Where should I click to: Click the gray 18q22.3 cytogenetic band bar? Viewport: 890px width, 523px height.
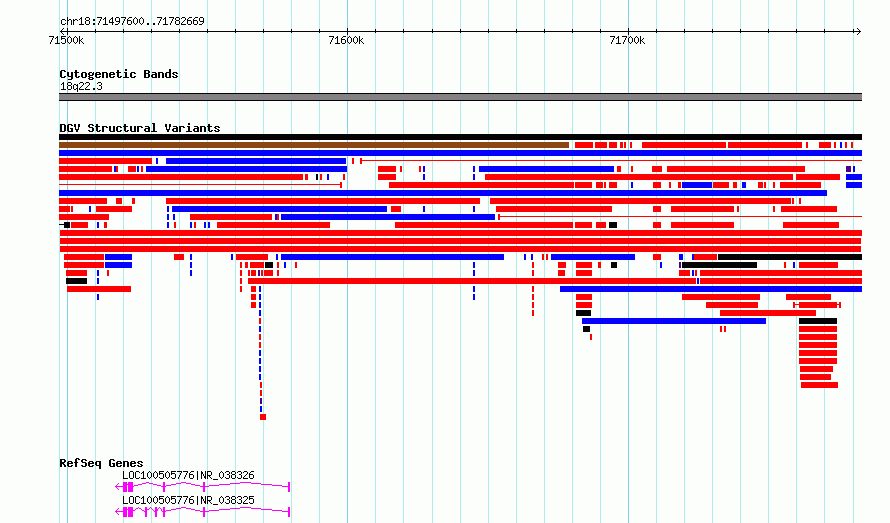pyautogui.click(x=460, y=97)
